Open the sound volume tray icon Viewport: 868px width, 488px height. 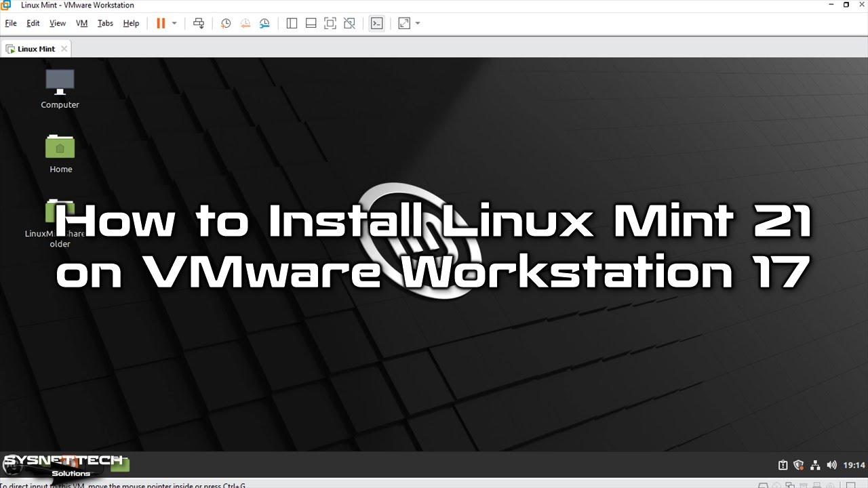[x=831, y=465]
